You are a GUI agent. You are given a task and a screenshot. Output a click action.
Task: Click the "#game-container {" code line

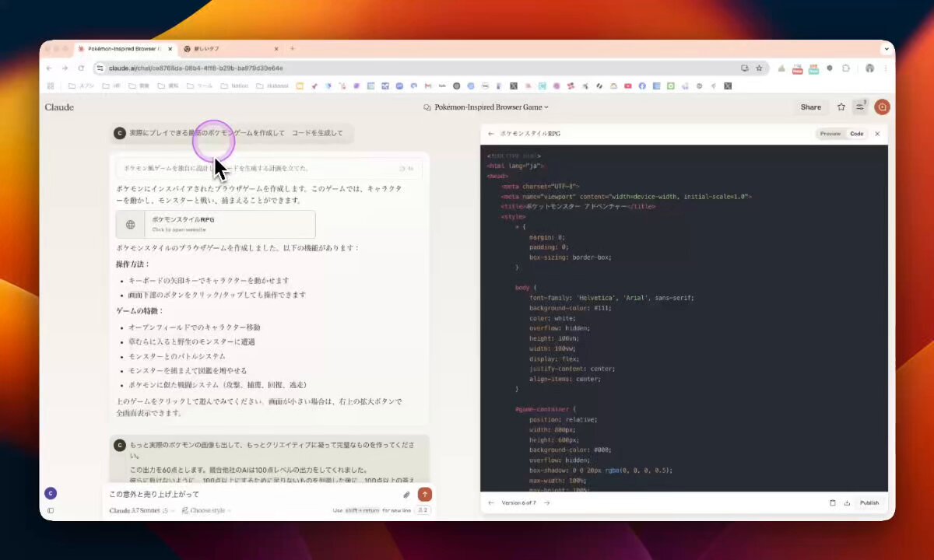(x=544, y=409)
